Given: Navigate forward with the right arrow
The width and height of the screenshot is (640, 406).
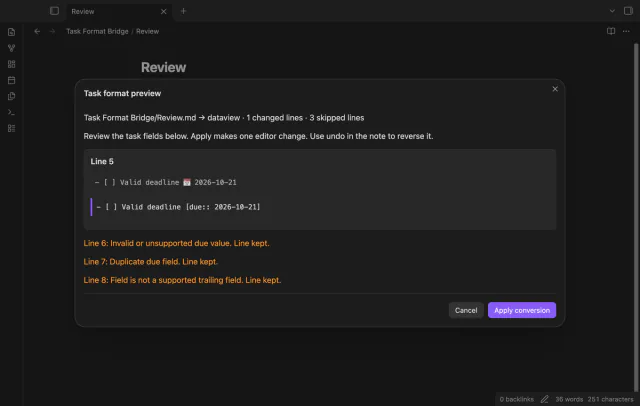Looking at the screenshot, I should [52, 31].
